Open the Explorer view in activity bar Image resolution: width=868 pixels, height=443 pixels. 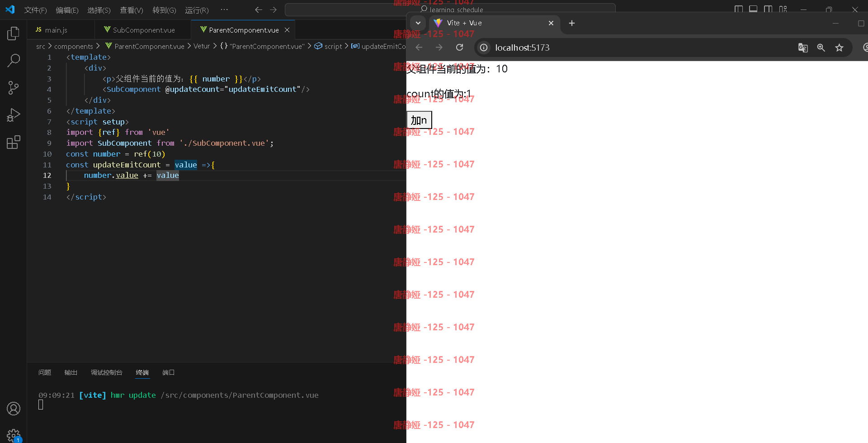14,33
